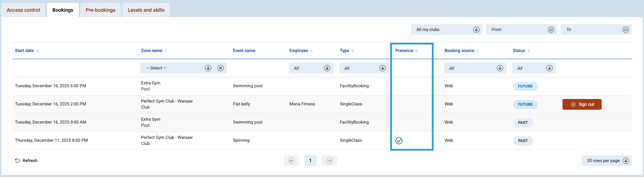The image size is (644, 177).
Task: Open the Status filter dropdown
Action: click(549, 68)
